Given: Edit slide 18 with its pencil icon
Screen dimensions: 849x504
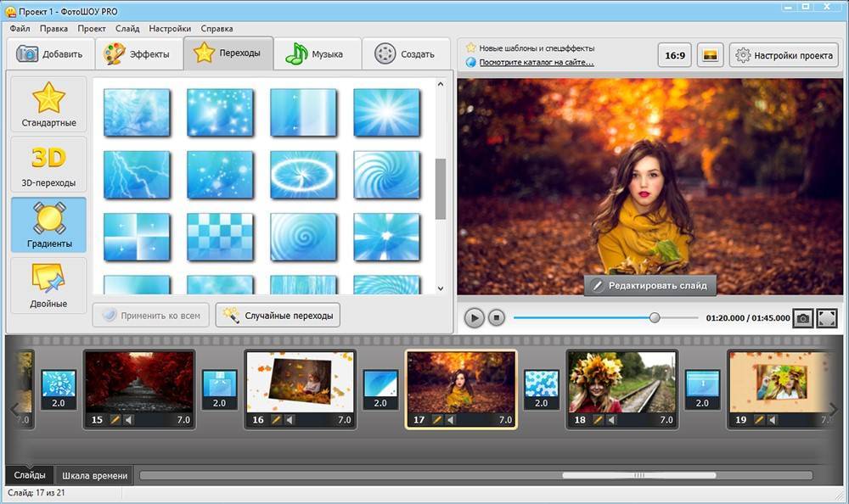Looking at the screenshot, I should point(598,419).
